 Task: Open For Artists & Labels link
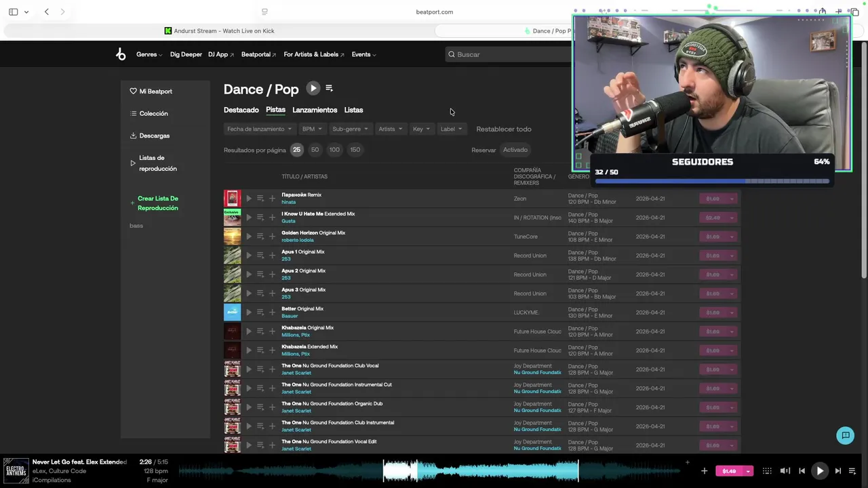coord(314,54)
